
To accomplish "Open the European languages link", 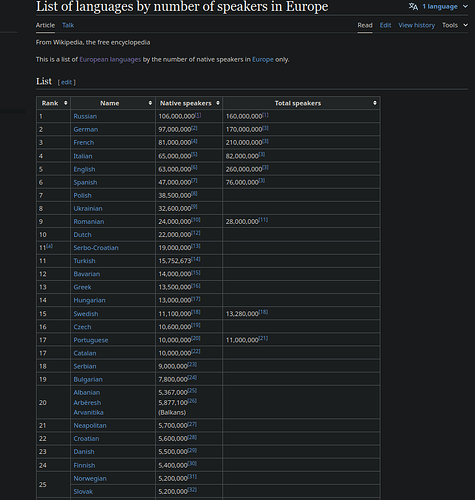I will tap(110, 59).
